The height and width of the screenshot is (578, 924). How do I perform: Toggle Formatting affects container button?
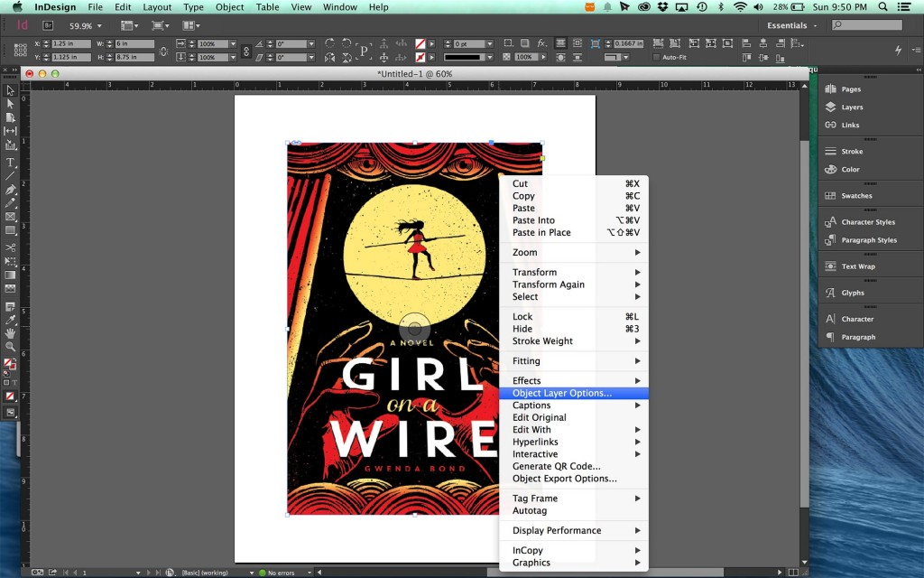pos(6,383)
